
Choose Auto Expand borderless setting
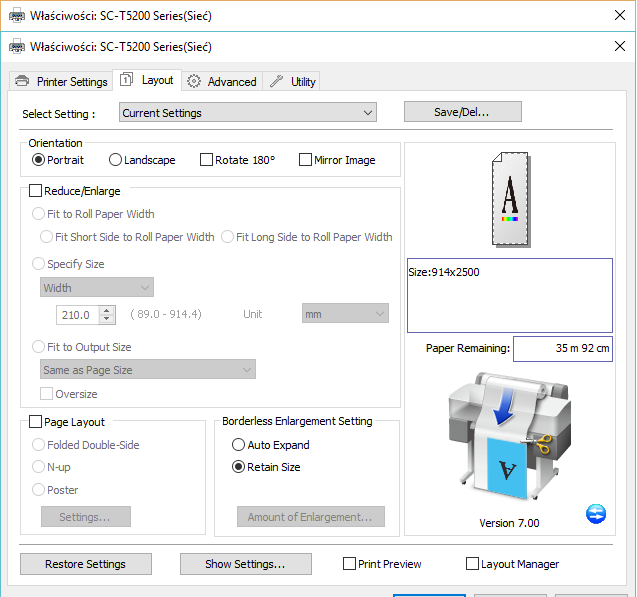point(238,445)
